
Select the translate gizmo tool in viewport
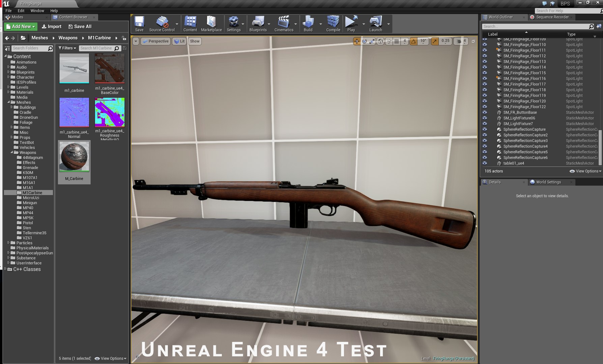356,41
